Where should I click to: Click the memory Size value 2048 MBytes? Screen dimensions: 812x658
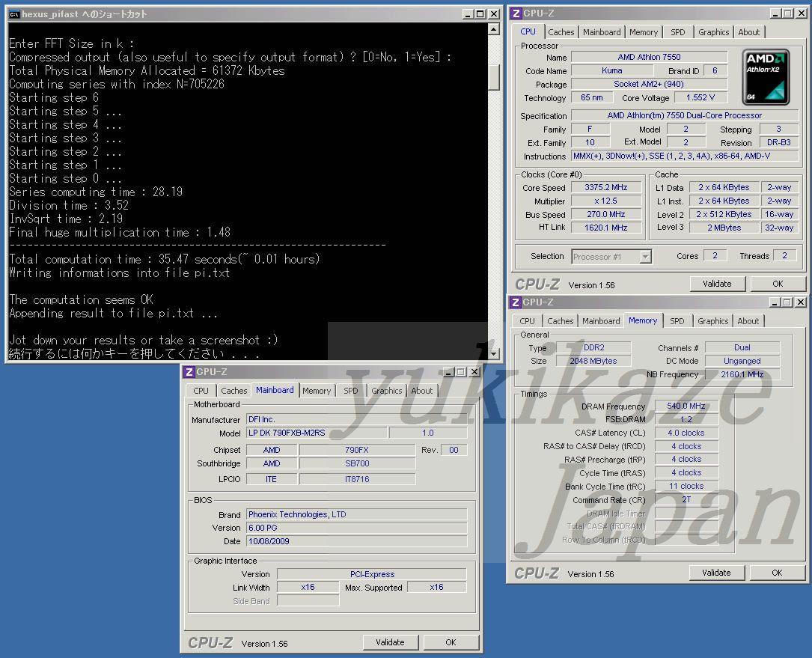[x=593, y=361]
